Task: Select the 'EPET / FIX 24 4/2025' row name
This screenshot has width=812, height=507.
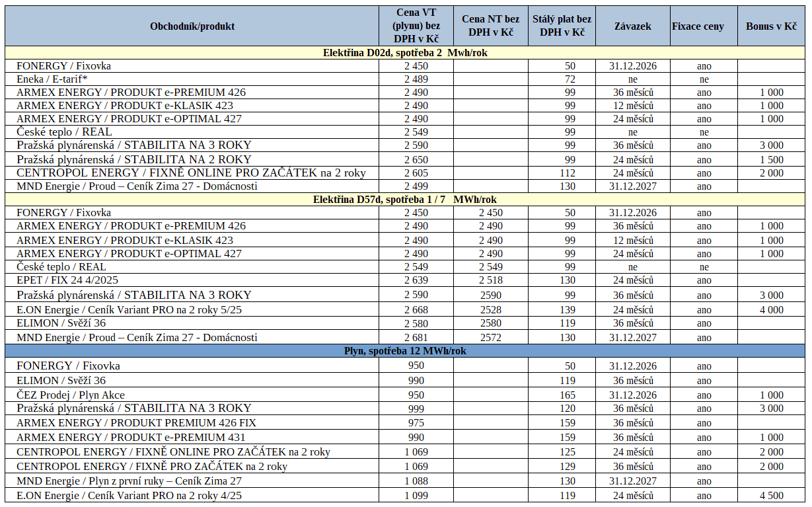Action: pyautogui.click(x=67, y=280)
